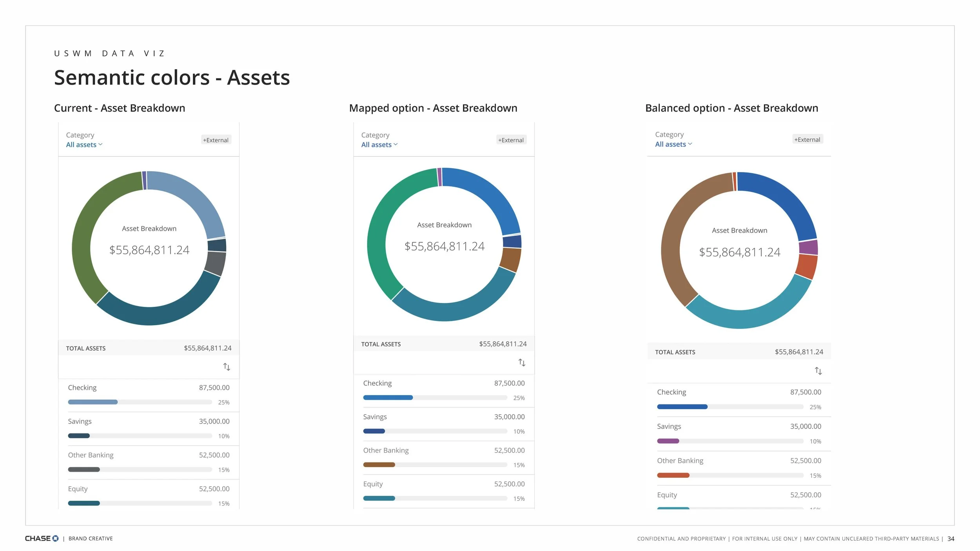
Task: Toggle +External tag in Mapped panel
Action: (x=511, y=140)
